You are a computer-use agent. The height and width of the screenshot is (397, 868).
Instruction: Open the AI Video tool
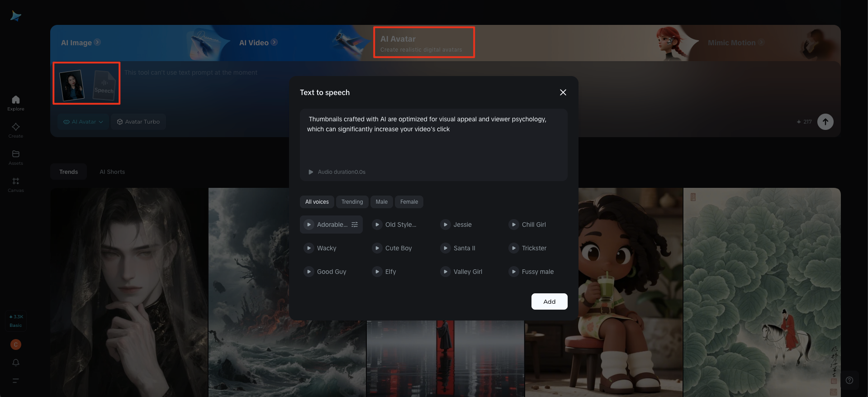[258, 43]
